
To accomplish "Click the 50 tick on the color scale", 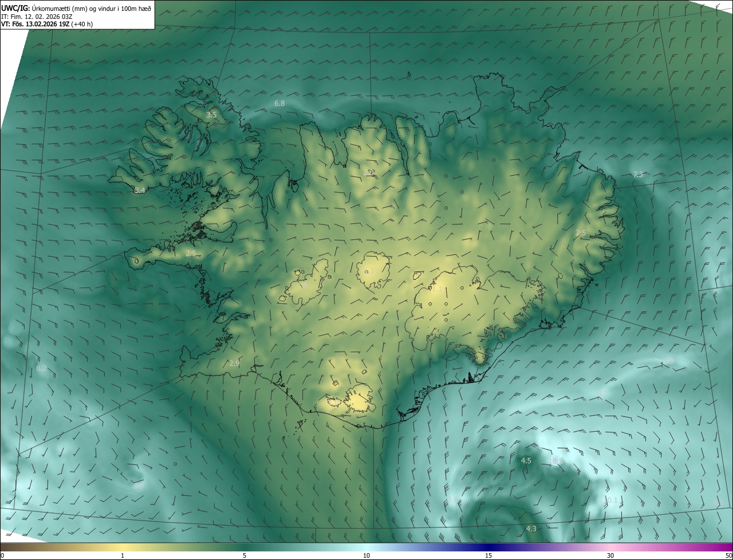I will 728,555.
